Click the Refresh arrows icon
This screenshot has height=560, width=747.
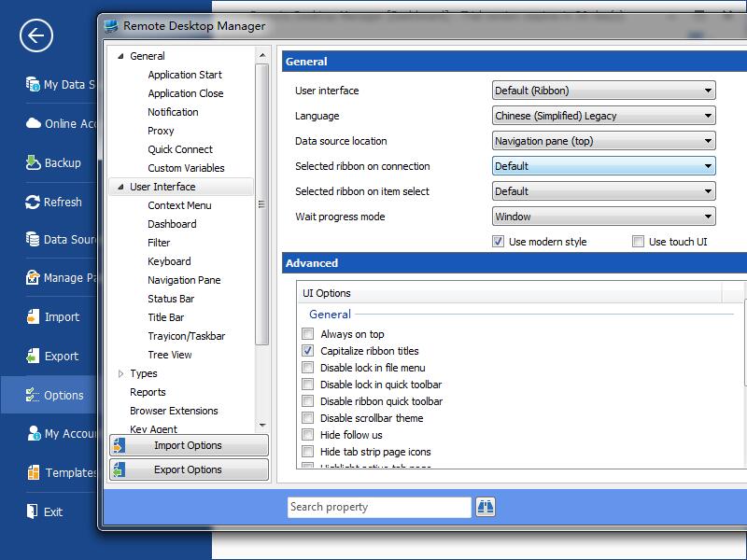tap(33, 202)
